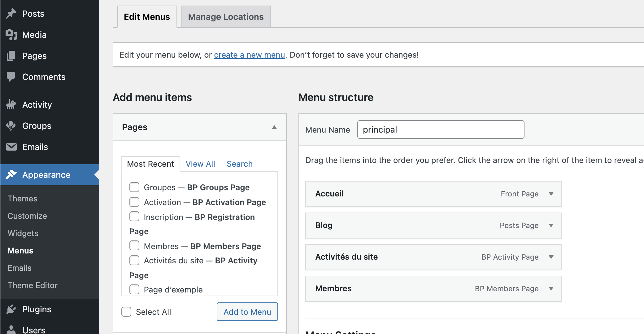This screenshot has height=334, width=644.
Task: Select the Most Recent tab
Action: [150, 164]
